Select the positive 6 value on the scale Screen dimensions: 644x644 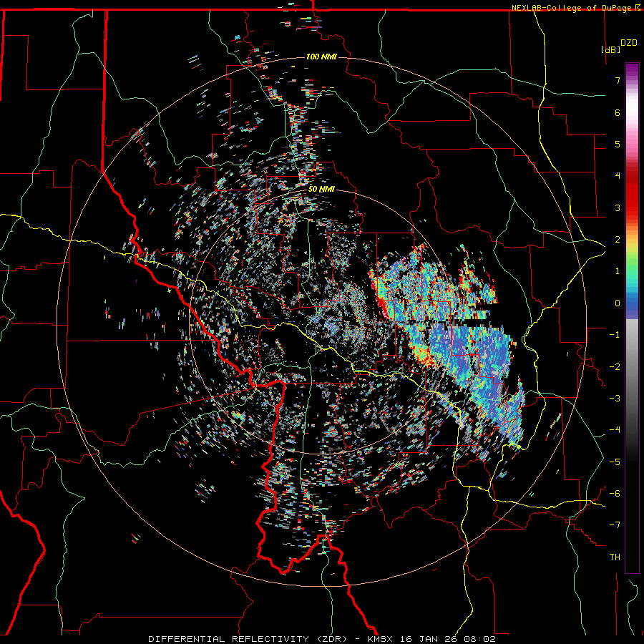point(618,112)
